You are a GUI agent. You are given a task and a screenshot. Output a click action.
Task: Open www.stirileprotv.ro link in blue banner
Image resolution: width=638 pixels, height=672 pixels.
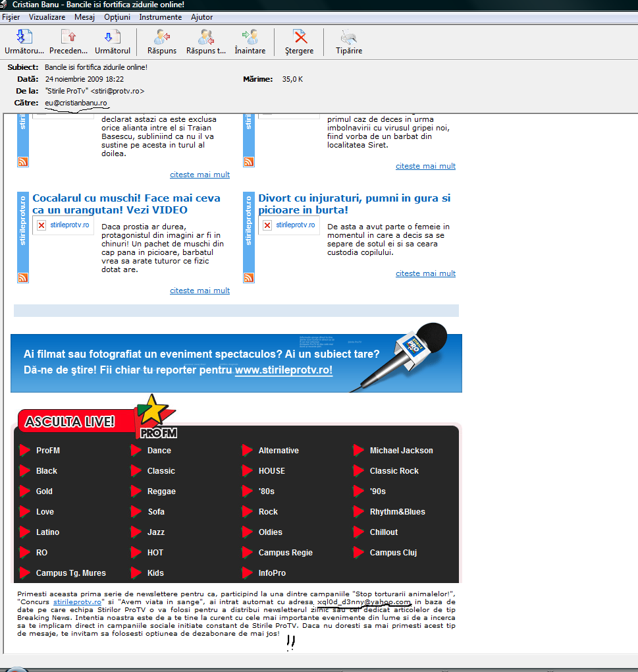(x=284, y=370)
